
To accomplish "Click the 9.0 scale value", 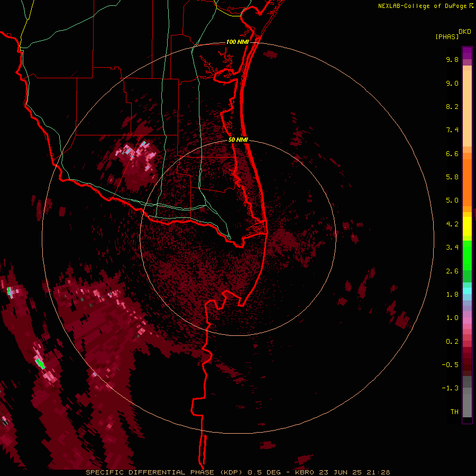I will (x=452, y=84).
